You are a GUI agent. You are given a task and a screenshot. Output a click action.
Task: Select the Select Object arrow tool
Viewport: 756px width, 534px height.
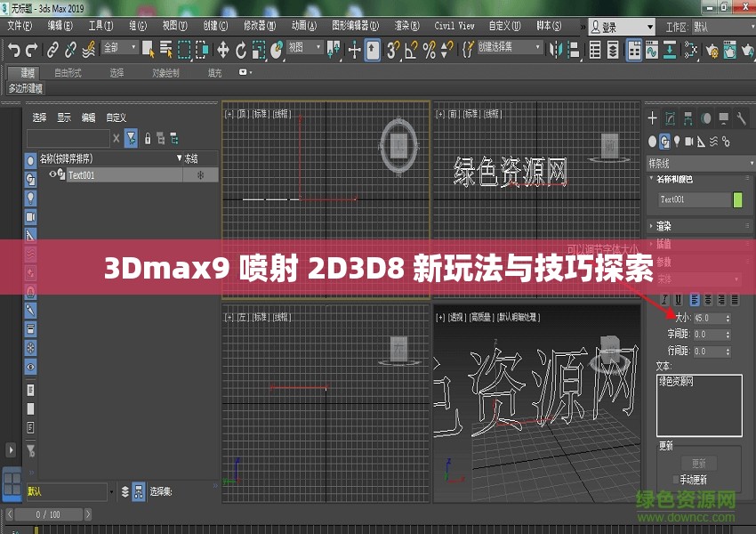tap(149, 50)
